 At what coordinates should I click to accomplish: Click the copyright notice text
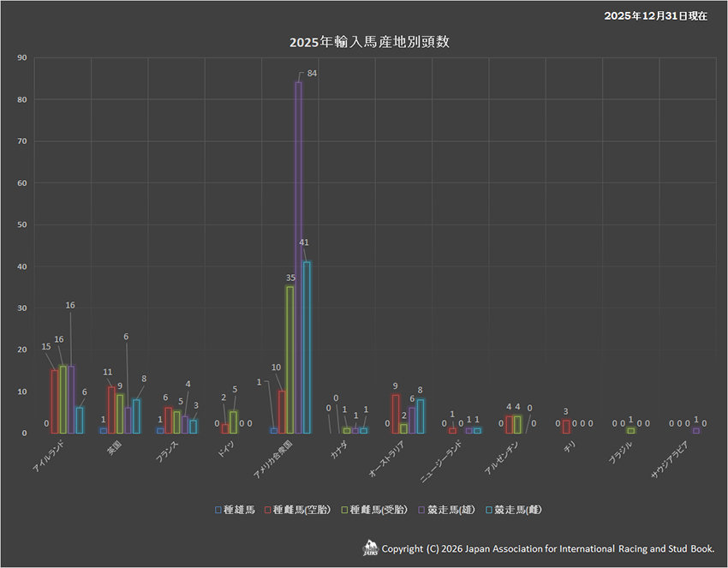point(548,548)
